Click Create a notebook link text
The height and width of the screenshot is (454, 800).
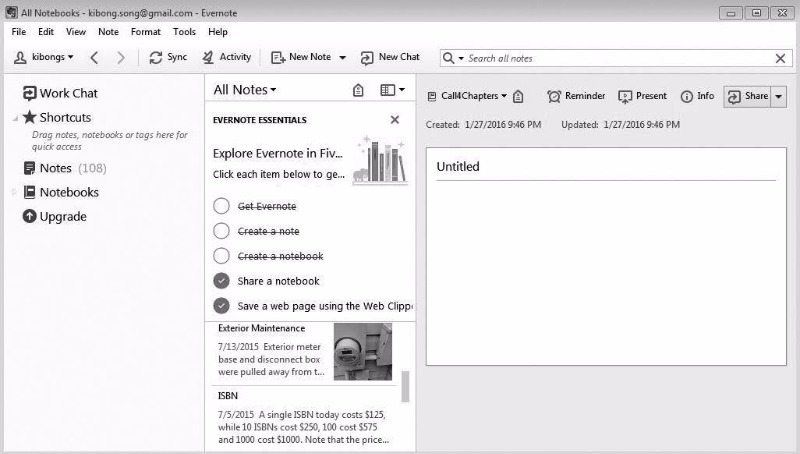click(x=280, y=256)
